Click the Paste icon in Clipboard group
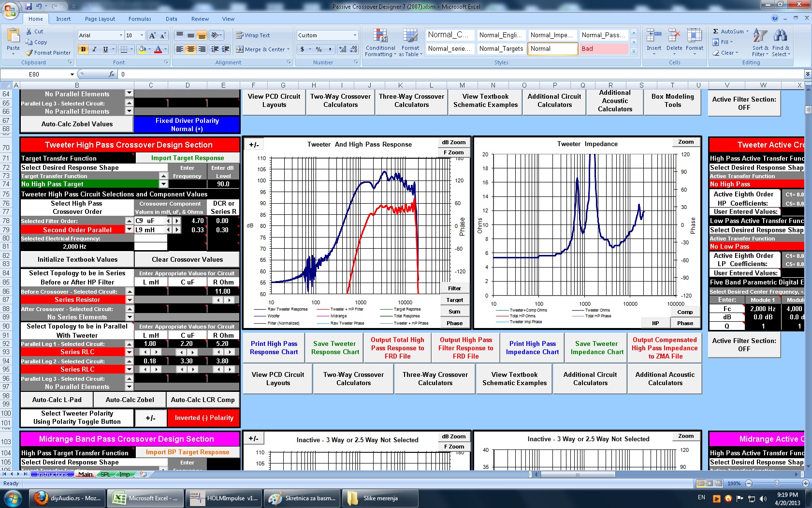This screenshot has height=508, width=812. [x=13, y=36]
